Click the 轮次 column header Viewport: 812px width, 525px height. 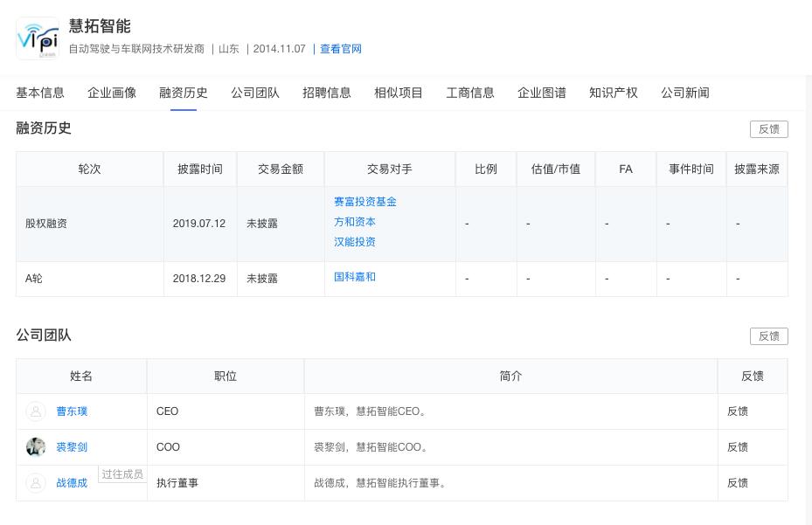click(89, 169)
